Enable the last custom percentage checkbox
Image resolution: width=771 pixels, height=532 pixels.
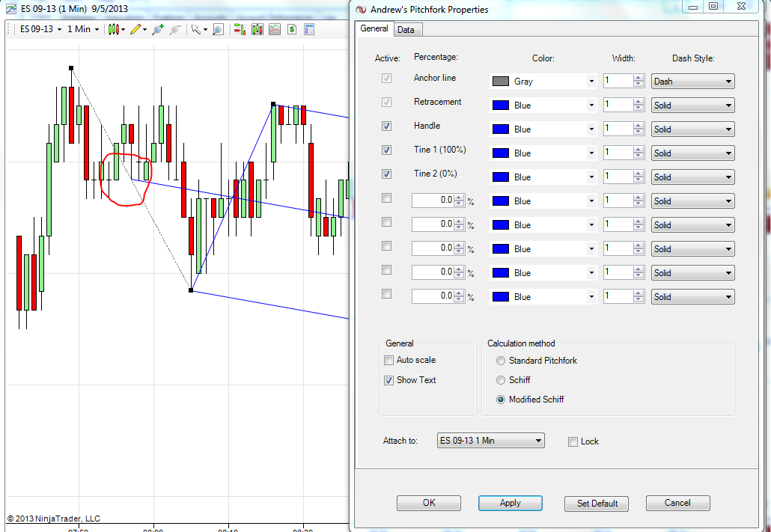386,293
